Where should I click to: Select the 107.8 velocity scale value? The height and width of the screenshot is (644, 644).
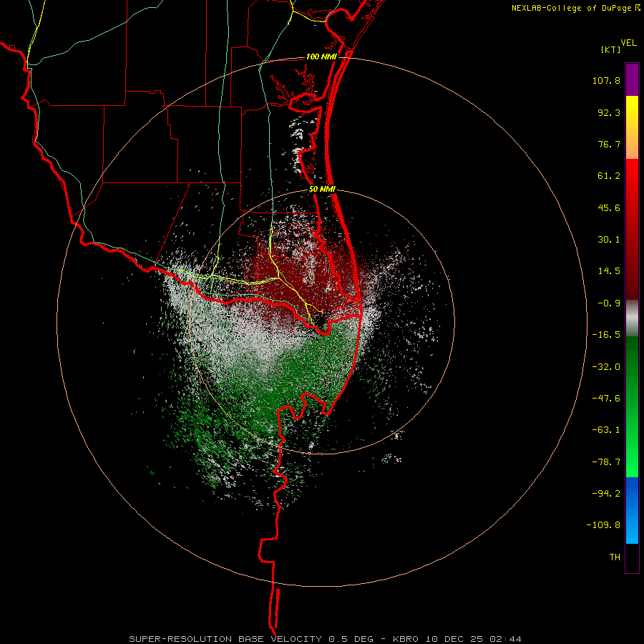tap(606, 80)
